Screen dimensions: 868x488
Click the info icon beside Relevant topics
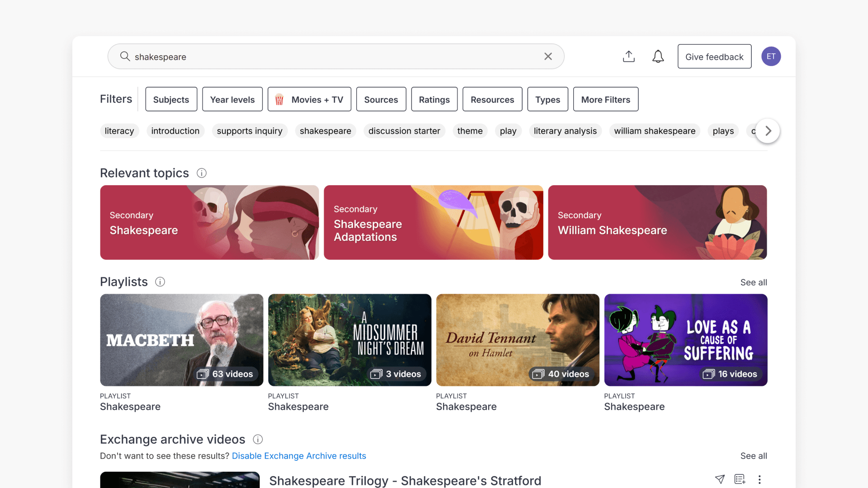(202, 173)
